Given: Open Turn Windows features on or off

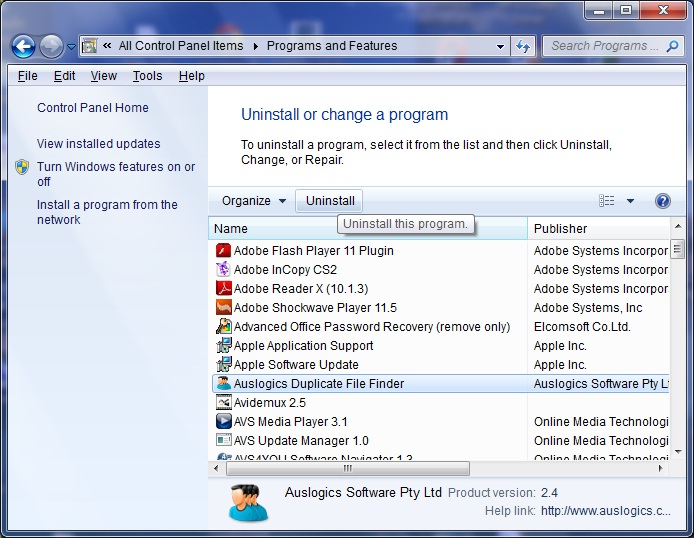Looking at the screenshot, I should pyautogui.click(x=116, y=174).
